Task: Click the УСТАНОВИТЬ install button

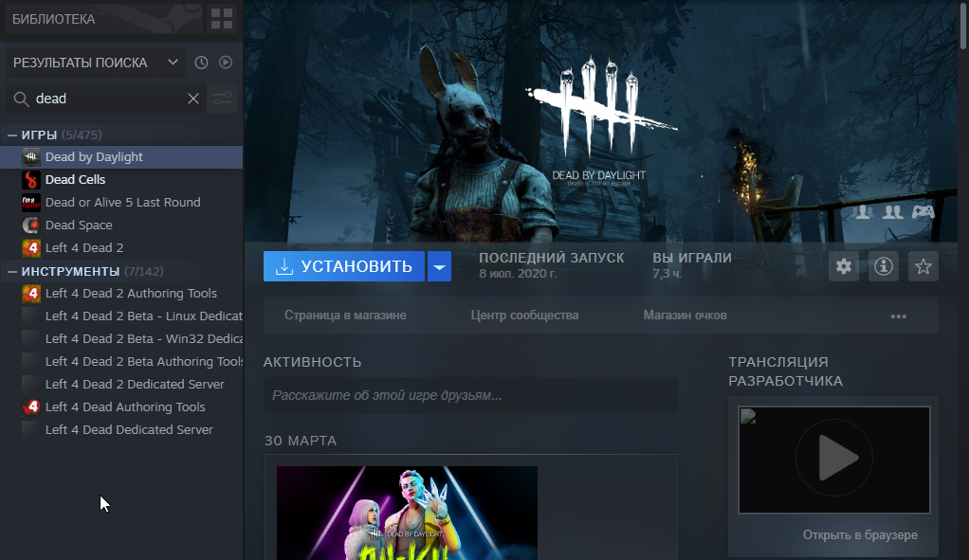Action: [x=344, y=266]
